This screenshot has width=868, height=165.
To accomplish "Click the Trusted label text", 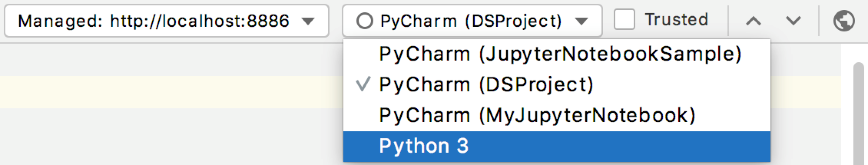I will coord(676,19).
